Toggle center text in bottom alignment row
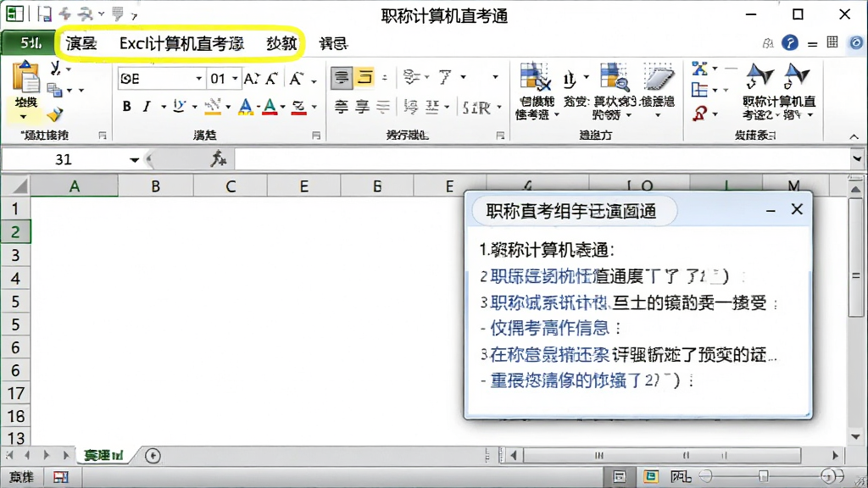 coord(362,106)
